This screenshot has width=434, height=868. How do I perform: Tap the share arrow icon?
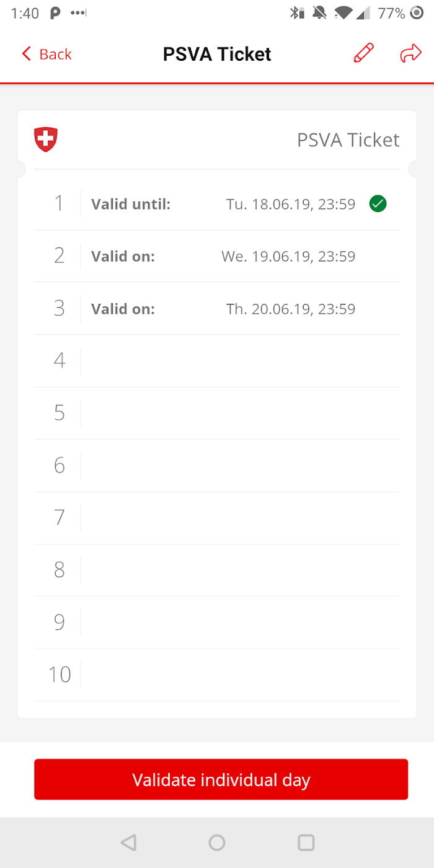pos(410,54)
